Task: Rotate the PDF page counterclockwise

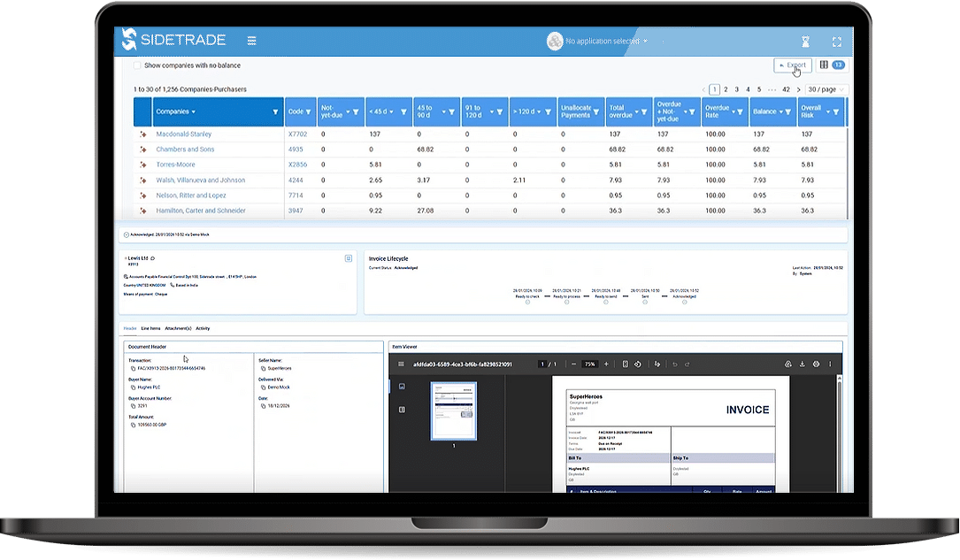Action: [638, 364]
